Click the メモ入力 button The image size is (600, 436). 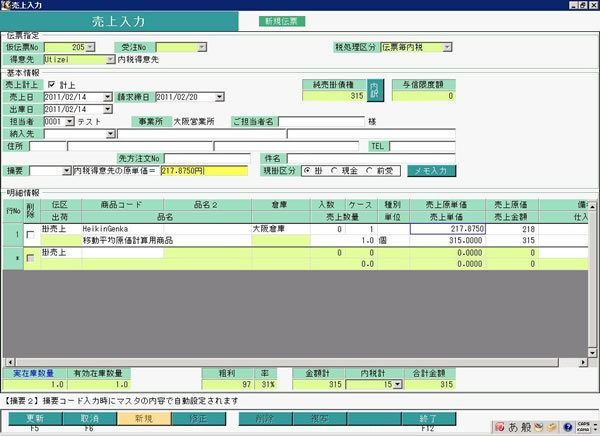point(432,171)
